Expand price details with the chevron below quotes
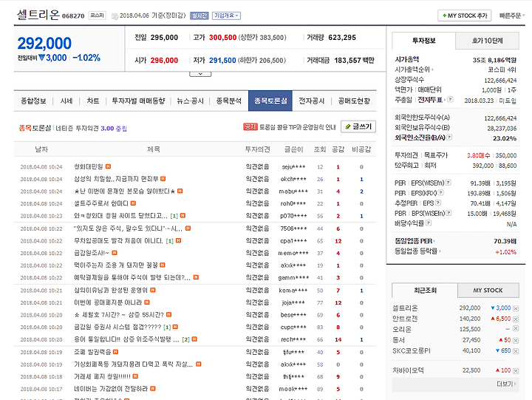The width and height of the screenshot is (532, 400). [200, 74]
